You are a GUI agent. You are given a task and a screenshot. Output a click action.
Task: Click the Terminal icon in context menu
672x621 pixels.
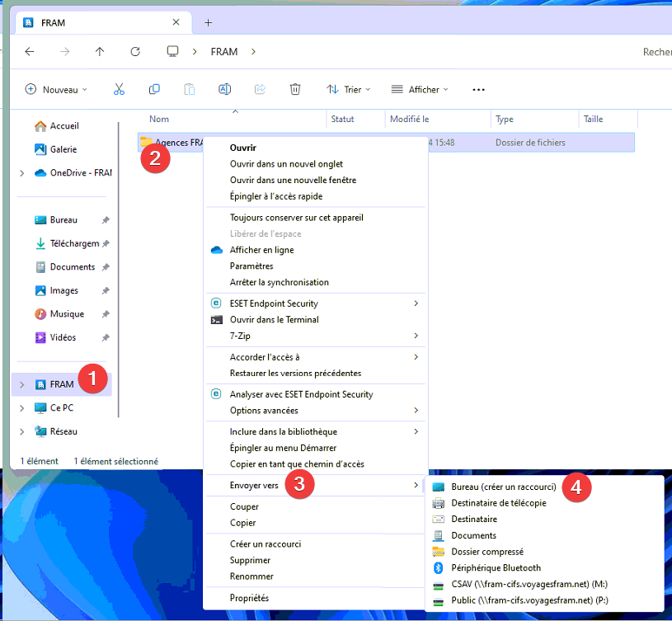[x=217, y=320]
